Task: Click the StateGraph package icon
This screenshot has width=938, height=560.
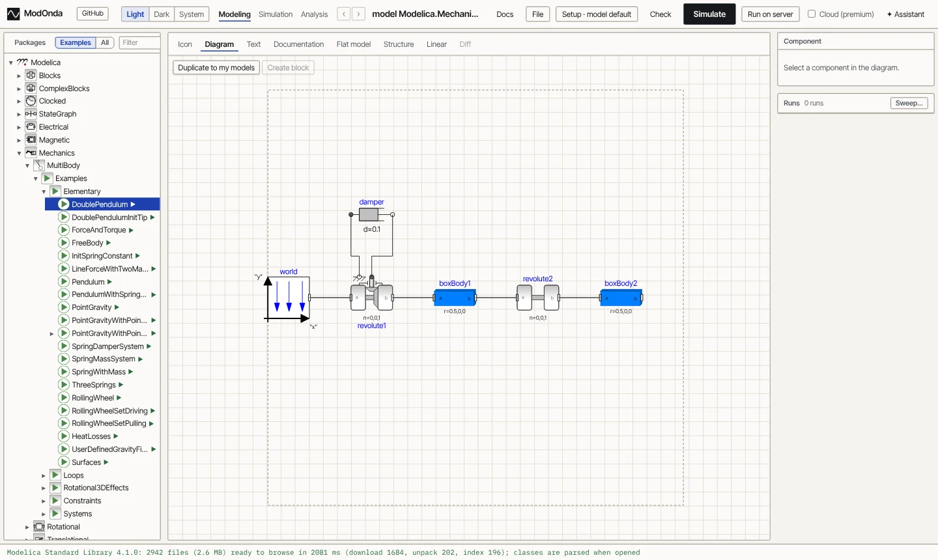Action: [31, 114]
